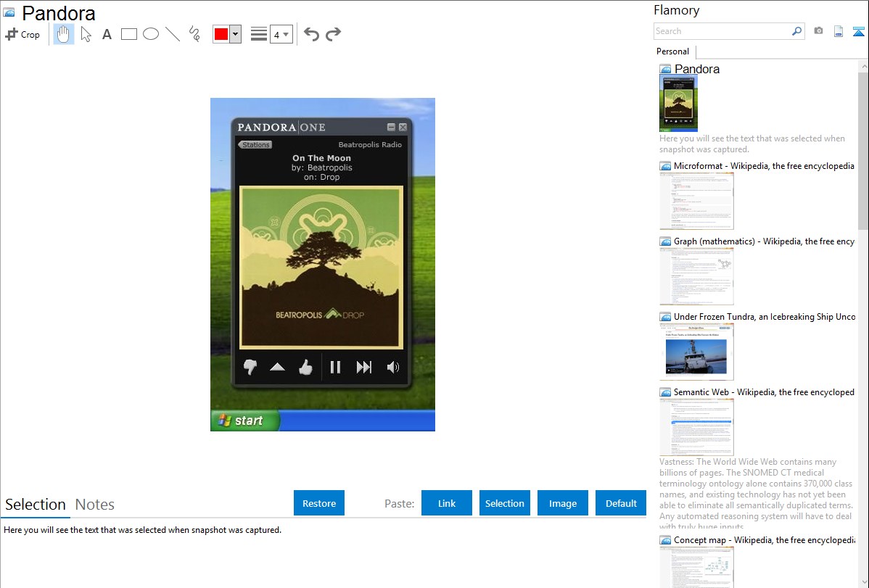Choose the freehand scribble tool
Viewport: 869px width, 588px height.
[x=194, y=34]
